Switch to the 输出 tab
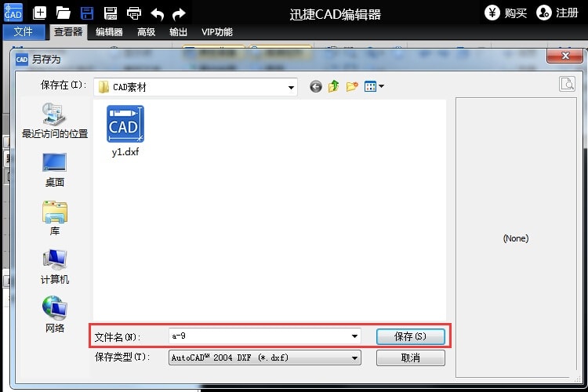Viewport: 588px width, 392px height. (178, 32)
